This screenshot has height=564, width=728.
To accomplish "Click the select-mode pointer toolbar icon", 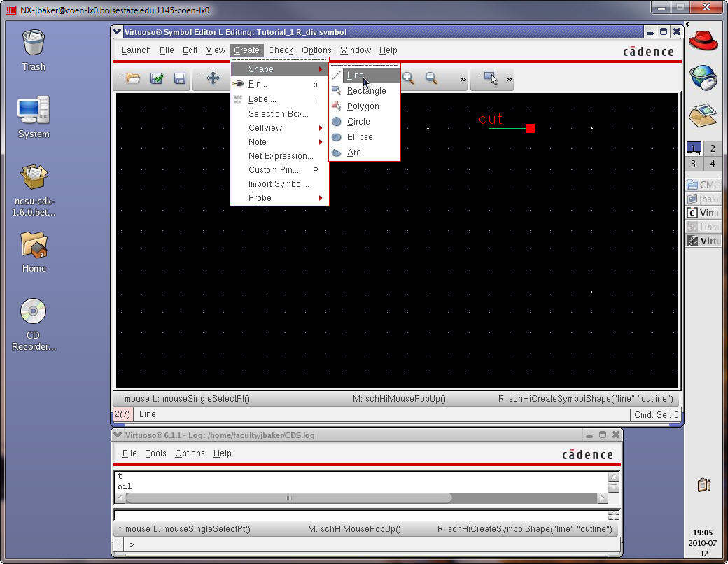I will coord(491,79).
